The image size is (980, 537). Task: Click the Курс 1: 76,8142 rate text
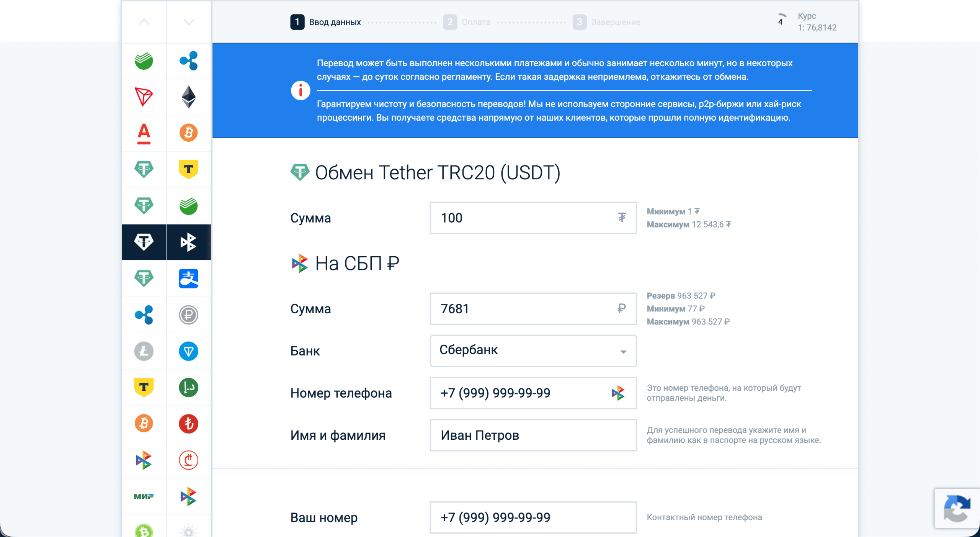click(817, 22)
